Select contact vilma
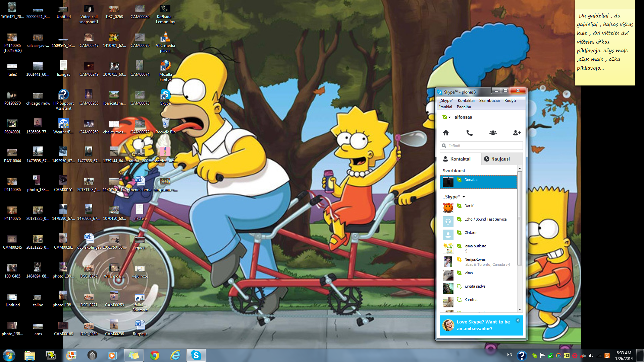This screenshot has width=644, height=362. point(478,275)
